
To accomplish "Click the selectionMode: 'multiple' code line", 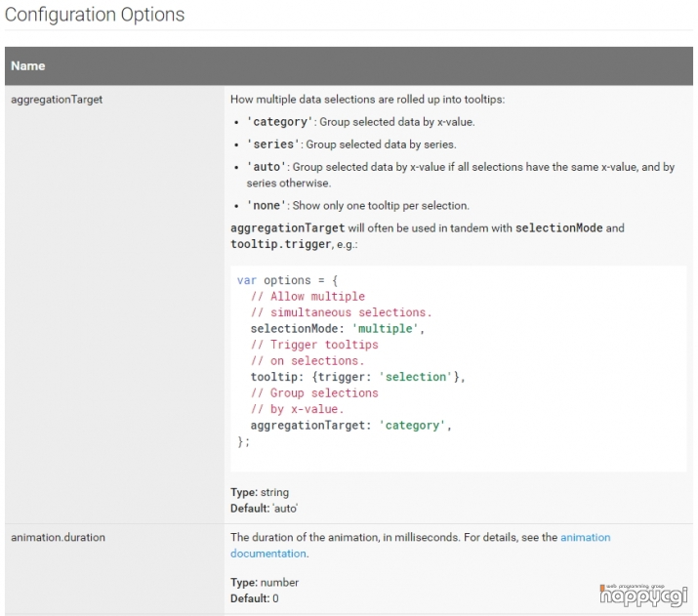I will (338, 328).
